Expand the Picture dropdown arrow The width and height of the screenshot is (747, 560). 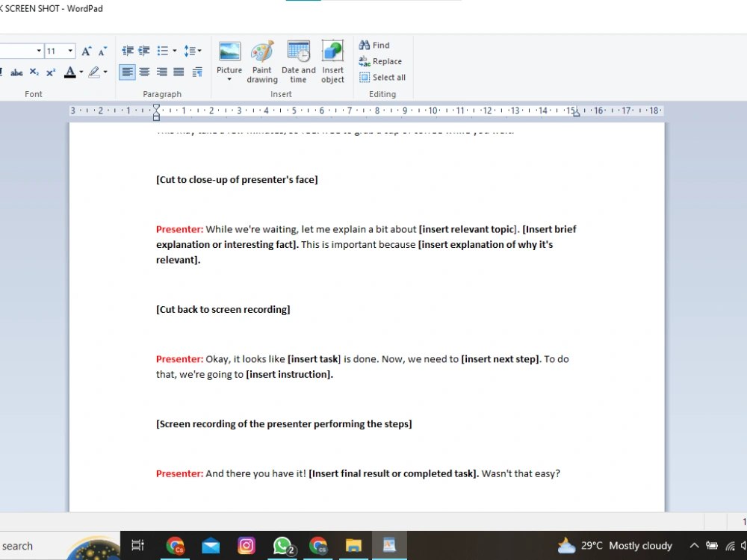tap(229, 80)
